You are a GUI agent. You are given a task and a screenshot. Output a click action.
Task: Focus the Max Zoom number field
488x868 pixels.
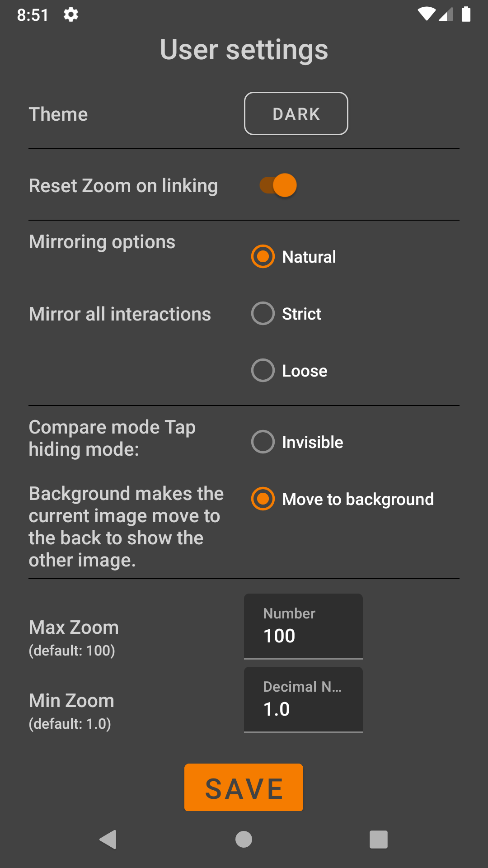pos(303,627)
